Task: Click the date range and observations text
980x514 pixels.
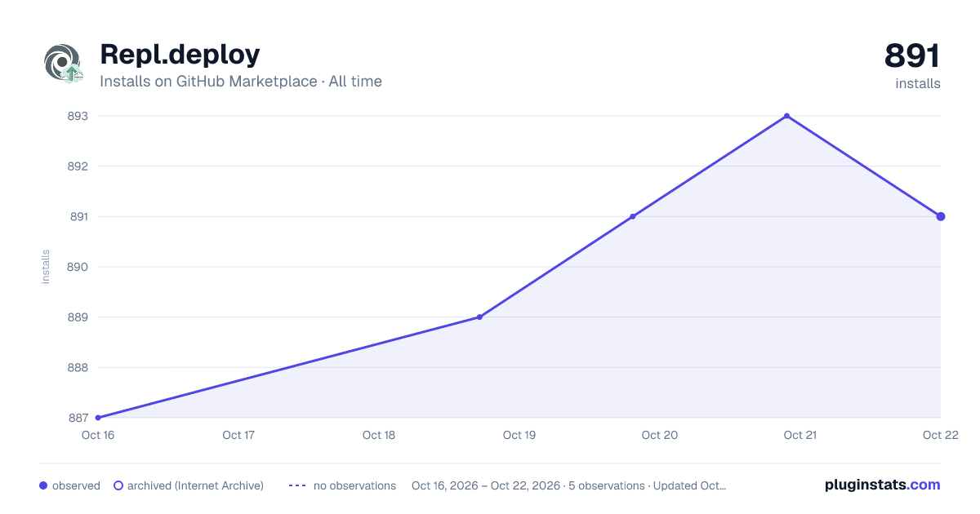Action: pos(568,485)
